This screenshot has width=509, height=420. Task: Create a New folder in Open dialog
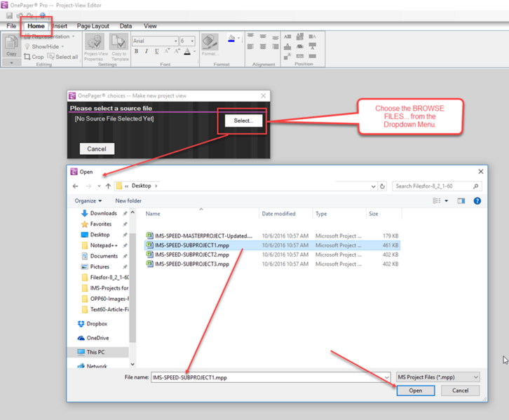[128, 201]
